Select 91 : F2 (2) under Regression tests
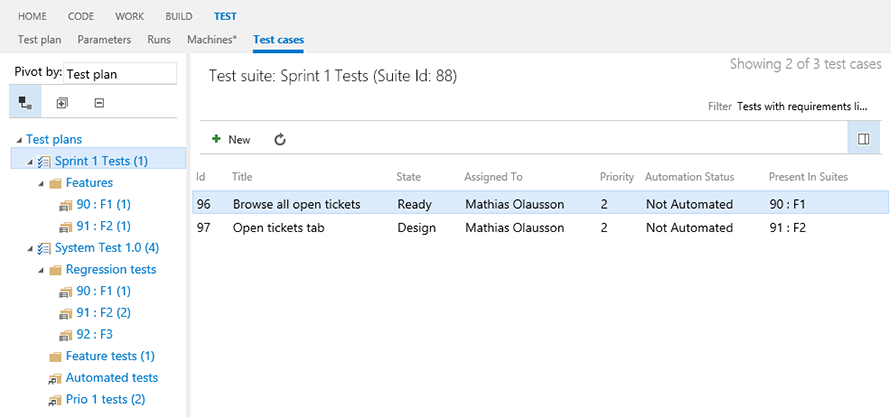The height and width of the screenshot is (417, 891). tap(104, 313)
